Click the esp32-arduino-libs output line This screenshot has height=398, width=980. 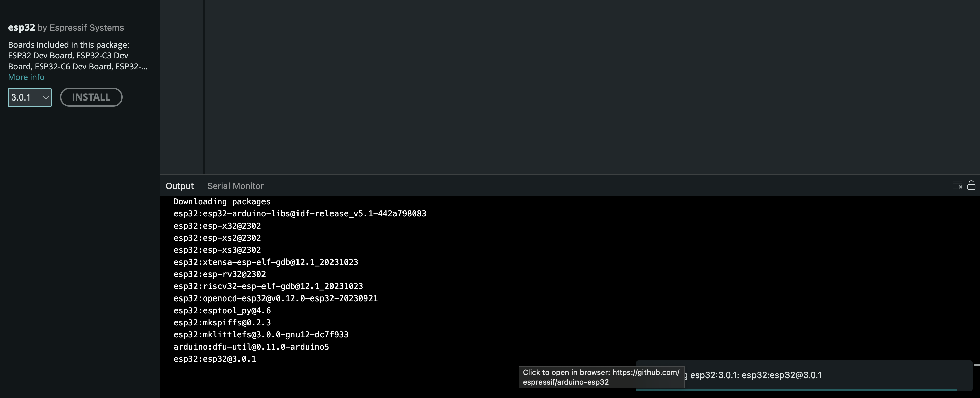tap(300, 214)
